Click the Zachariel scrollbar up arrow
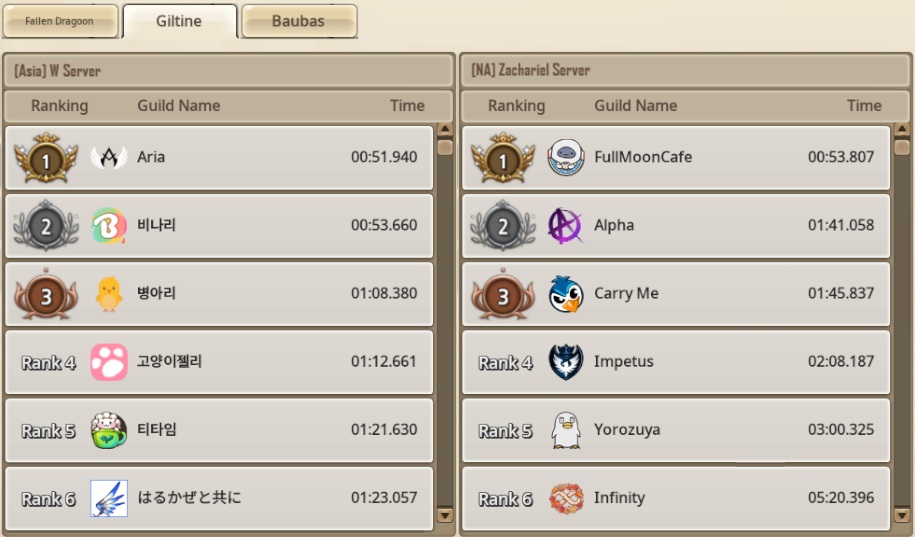This screenshot has height=537, width=915. click(x=902, y=129)
